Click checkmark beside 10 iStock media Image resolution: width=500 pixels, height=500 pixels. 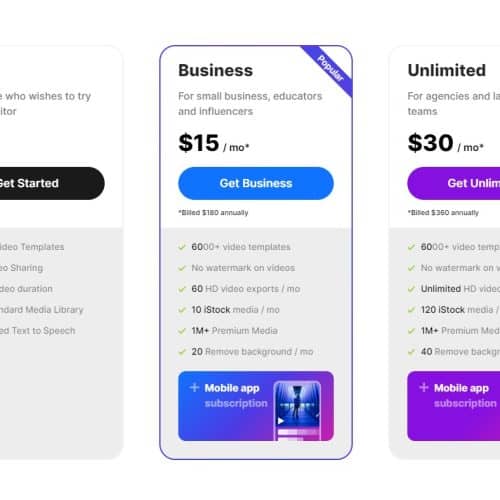click(x=182, y=310)
